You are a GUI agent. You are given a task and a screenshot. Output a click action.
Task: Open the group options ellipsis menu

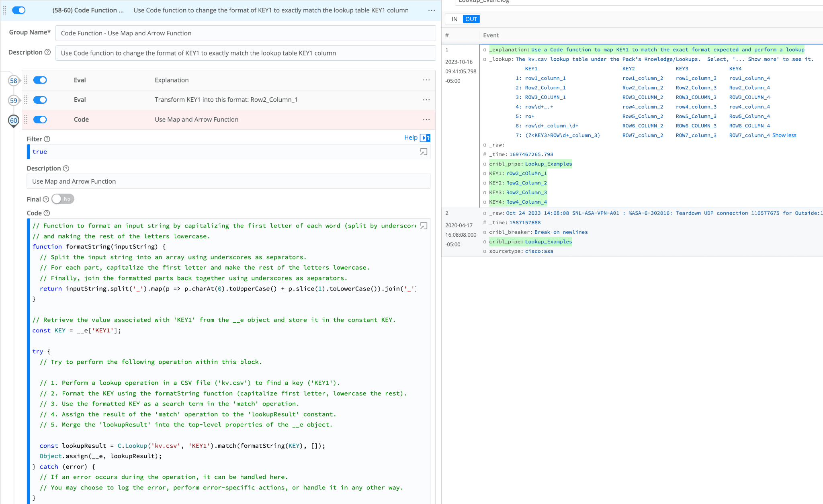pyautogui.click(x=431, y=10)
